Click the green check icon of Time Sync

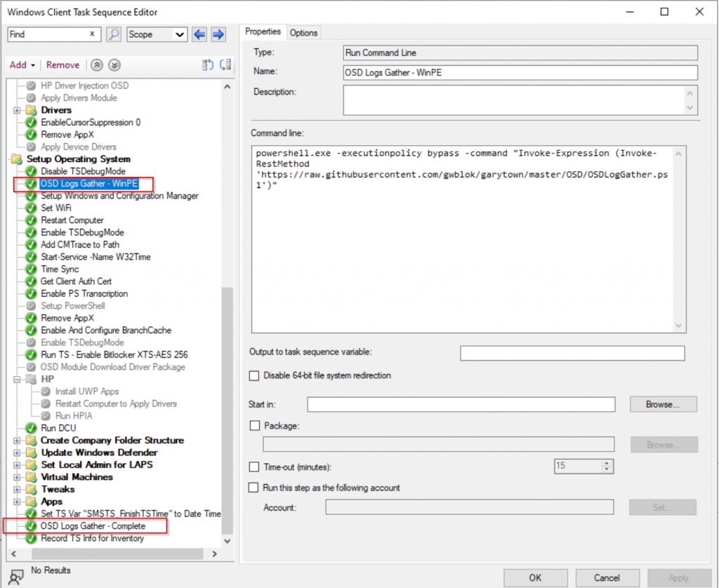31,269
